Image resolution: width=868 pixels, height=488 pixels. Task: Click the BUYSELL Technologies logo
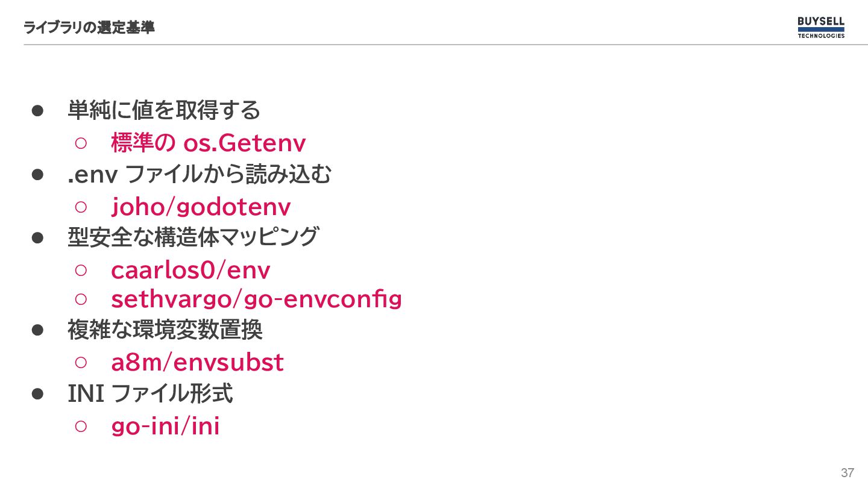[821, 28]
